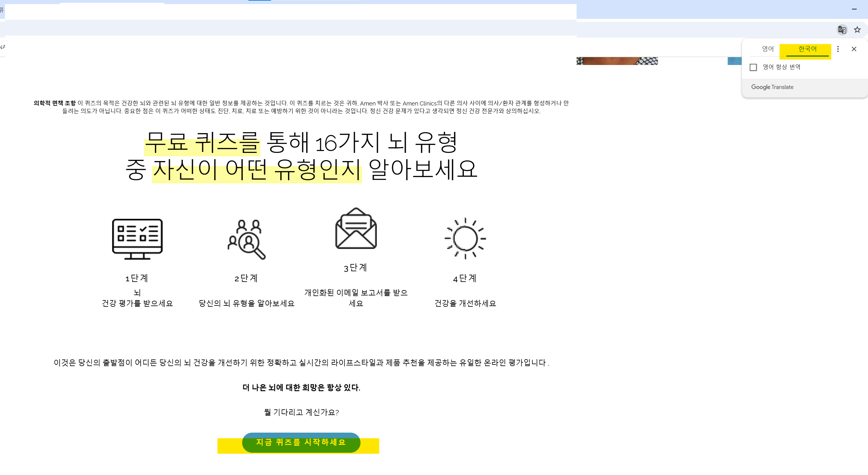The width and height of the screenshot is (868, 475).
Task: Click the bookmark star icon
Action: [857, 30]
